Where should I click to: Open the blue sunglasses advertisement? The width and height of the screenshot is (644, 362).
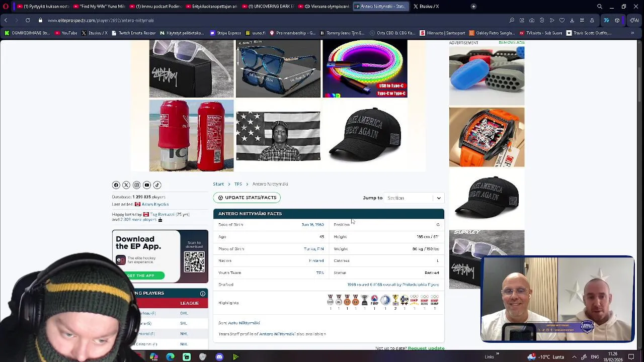tap(278, 69)
